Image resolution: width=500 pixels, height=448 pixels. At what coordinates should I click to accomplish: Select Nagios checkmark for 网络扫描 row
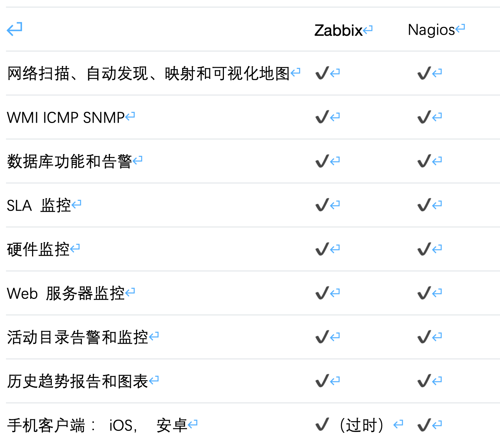point(424,73)
